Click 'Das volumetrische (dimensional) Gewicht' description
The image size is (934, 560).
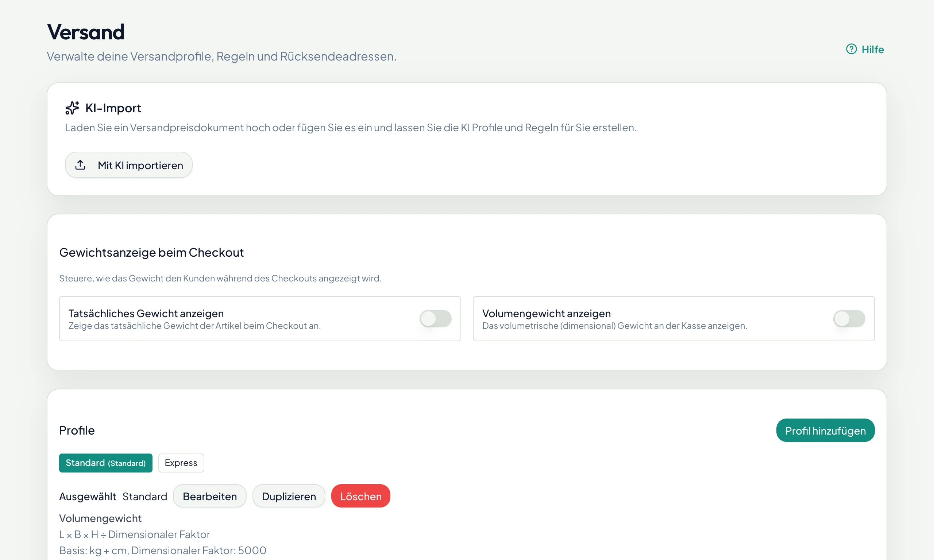pyautogui.click(x=615, y=326)
